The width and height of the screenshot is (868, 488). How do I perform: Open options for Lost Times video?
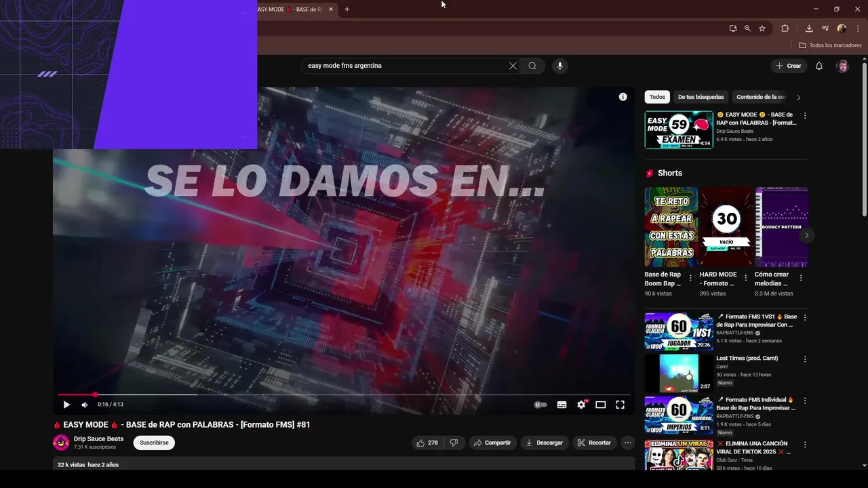pos(805,359)
